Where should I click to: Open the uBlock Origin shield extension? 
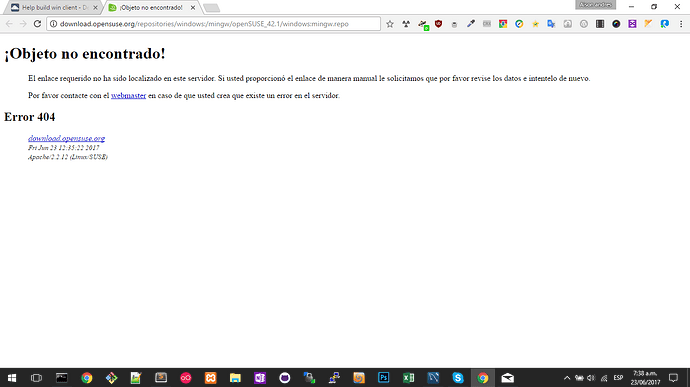coord(438,24)
